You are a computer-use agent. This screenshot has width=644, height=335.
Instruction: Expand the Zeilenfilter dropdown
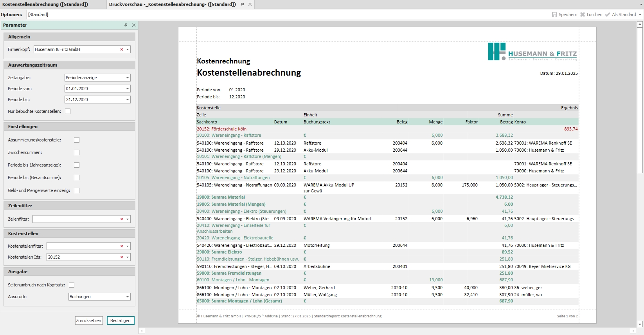click(128, 219)
